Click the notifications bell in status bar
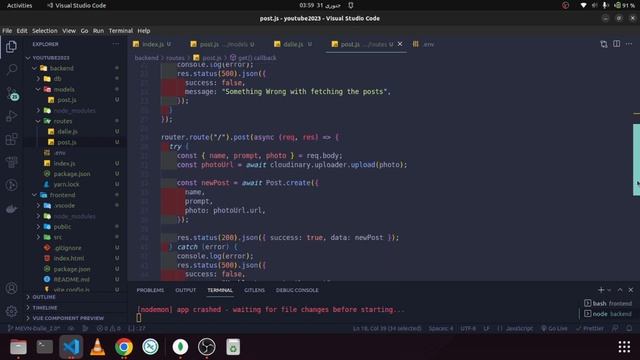This screenshot has height=360, width=640. (x=629, y=328)
